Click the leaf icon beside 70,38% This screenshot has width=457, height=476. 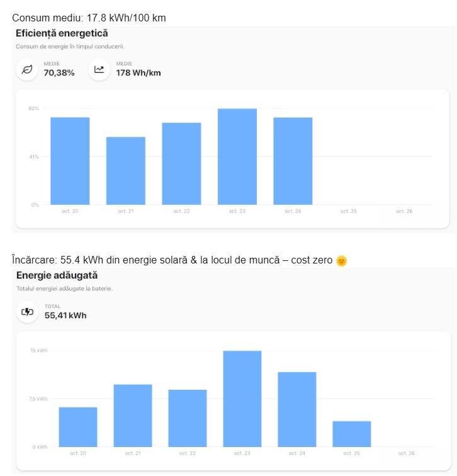27,70
